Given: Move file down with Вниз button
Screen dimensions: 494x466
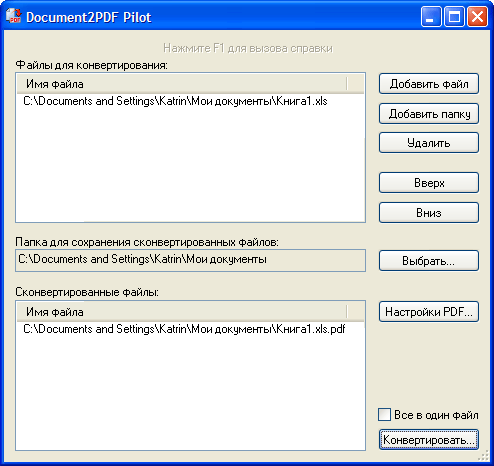Looking at the screenshot, I should coord(429,212).
